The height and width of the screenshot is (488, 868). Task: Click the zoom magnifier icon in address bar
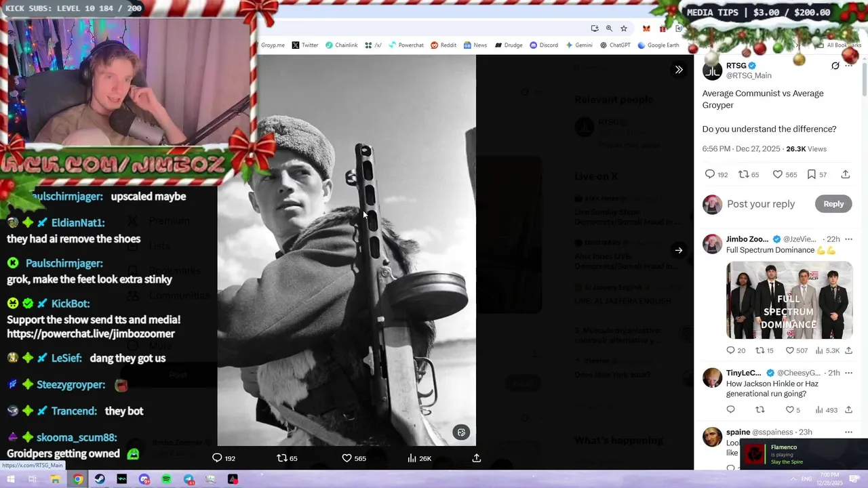(609, 28)
